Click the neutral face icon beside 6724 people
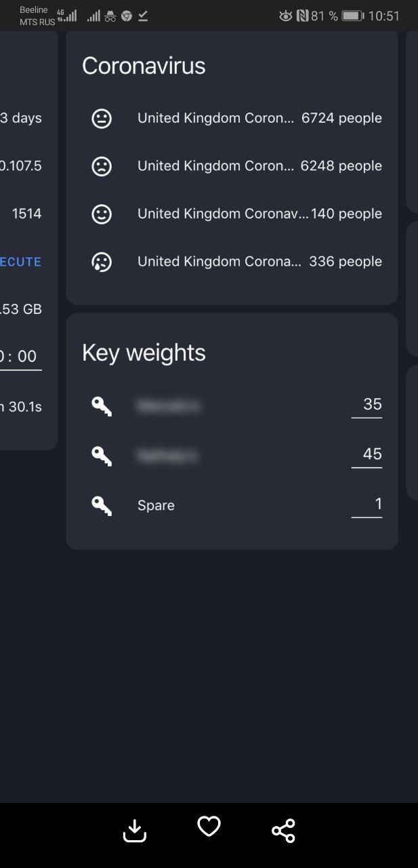 102,119
